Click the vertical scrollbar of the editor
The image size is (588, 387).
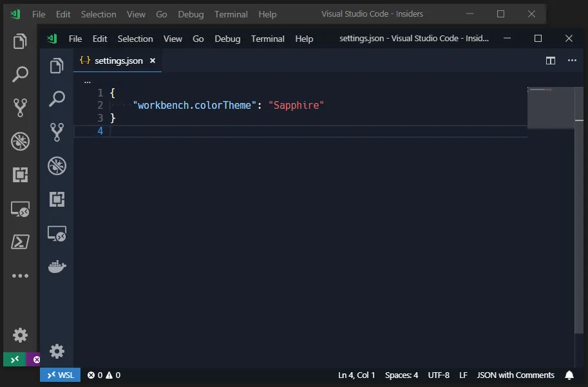579,210
